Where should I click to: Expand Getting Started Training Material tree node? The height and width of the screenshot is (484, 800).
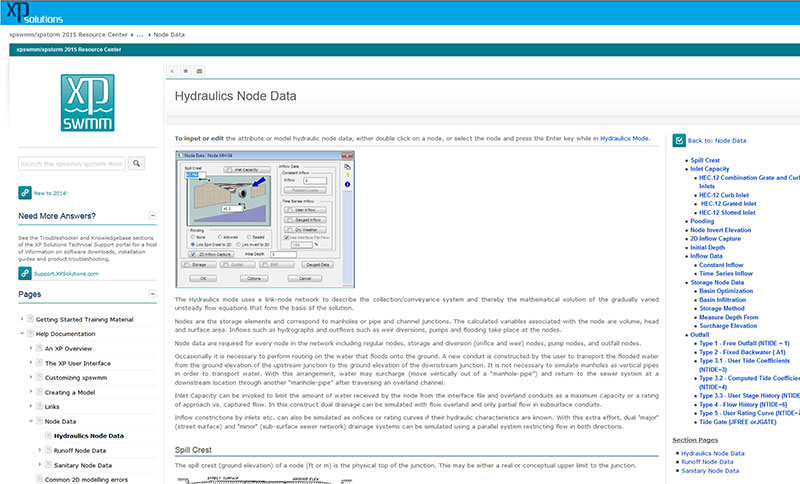coord(21,319)
